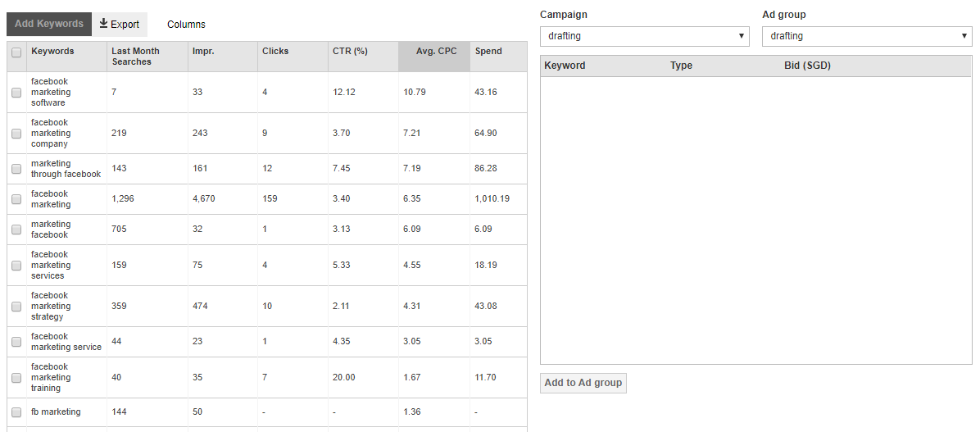Click the 86.28 spend value
Image resolution: width=980 pixels, height=432 pixels.
click(x=486, y=168)
